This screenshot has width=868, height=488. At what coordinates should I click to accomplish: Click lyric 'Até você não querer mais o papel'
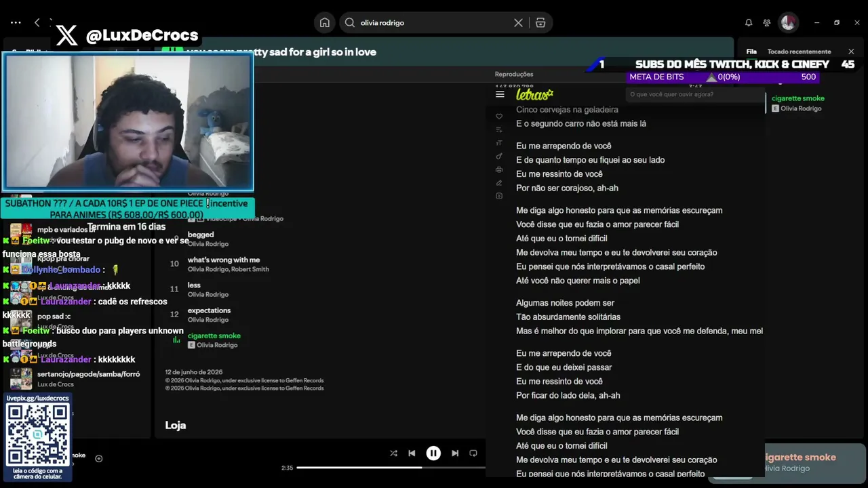[578, 281]
